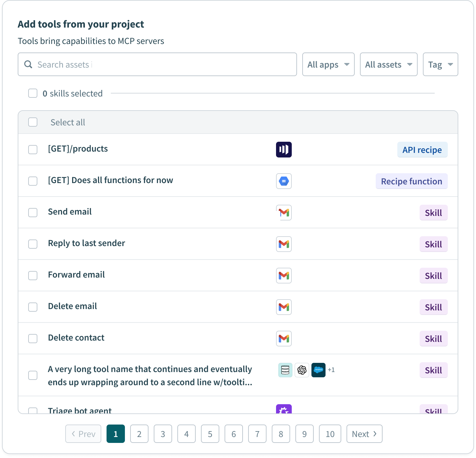Click inside the Search assets input field

click(x=131, y=64)
